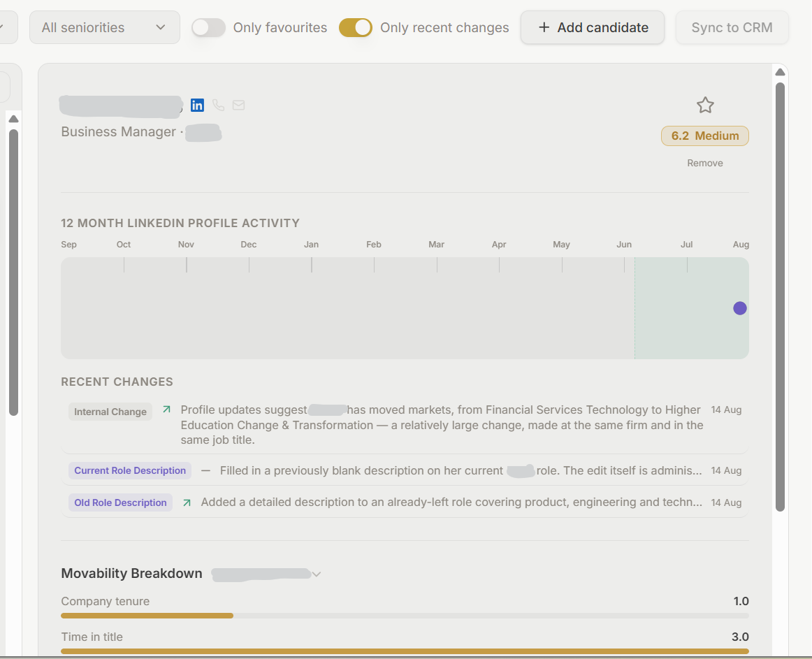This screenshot has height=659, width=812.
Task: Click the 'RECENT CHANGES' heading
Action: [x=117, y=382]
